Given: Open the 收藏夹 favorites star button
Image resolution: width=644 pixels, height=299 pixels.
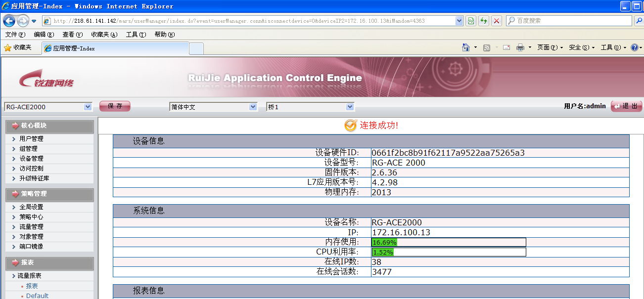Looking at the screenshot, I should coord(18,48).
